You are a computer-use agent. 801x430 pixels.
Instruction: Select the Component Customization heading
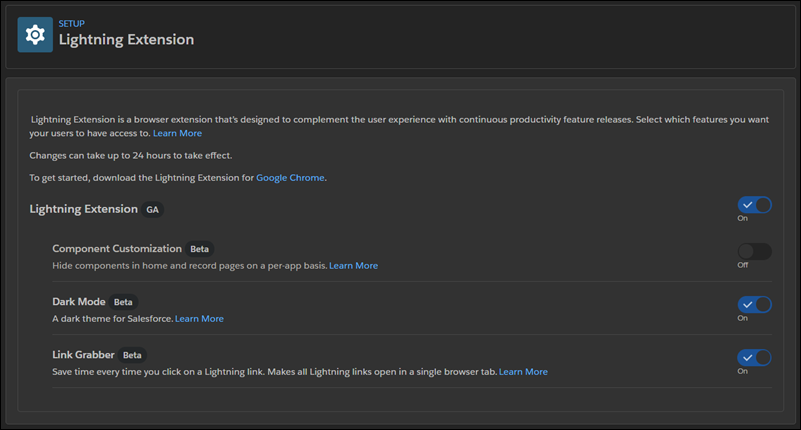[x=117, y=249]
